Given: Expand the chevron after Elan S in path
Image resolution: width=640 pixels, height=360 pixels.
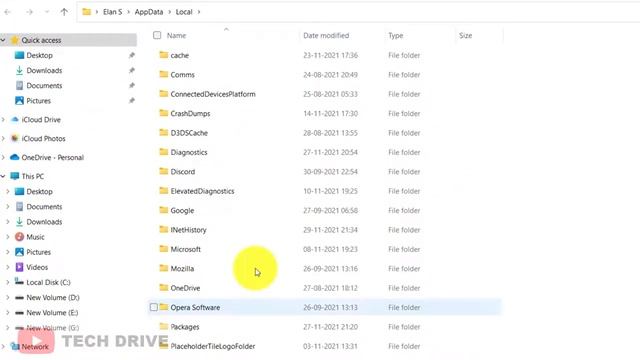Looking at the screenshot, I should click(x=128, y=12).
